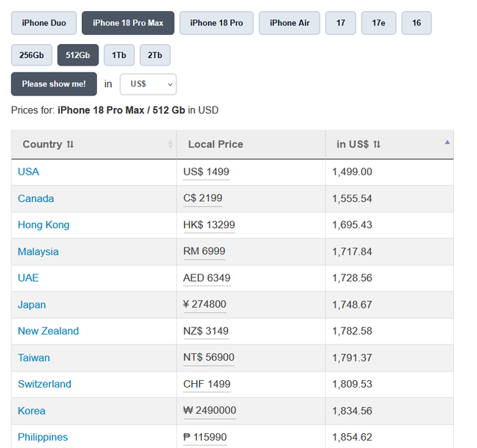This screenshot has width=477, height=448.
Task: Open the Japan country link
Action: [x=31, y=305]
